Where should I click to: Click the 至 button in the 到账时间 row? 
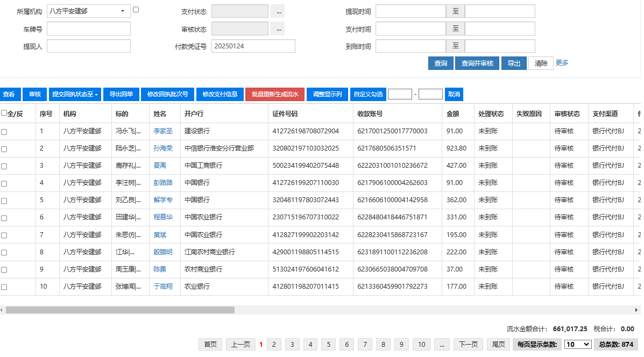[455, 46]
